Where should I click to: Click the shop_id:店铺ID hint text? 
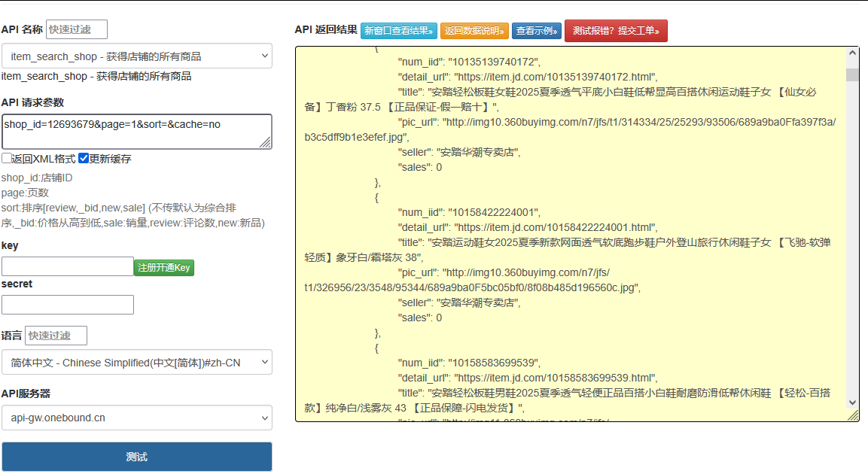pos(37,178)
